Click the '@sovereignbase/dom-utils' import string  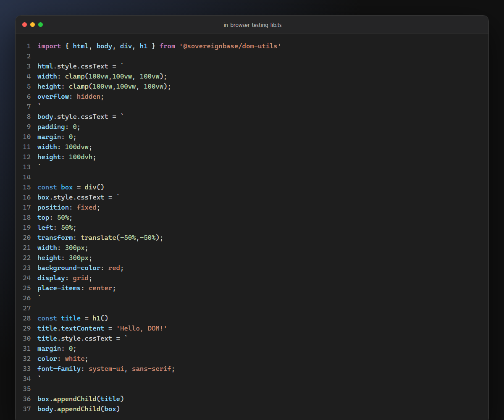click(230, 46)
